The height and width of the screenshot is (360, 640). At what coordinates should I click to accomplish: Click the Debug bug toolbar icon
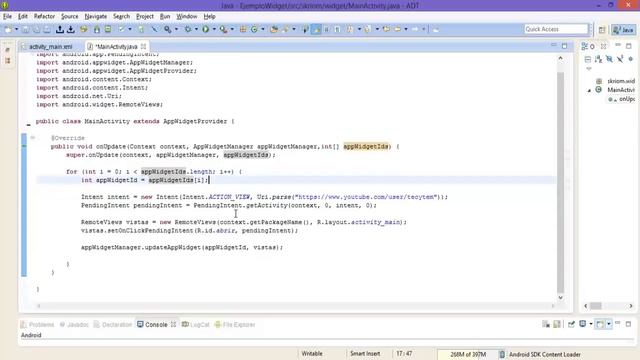(x=188, y=29)
